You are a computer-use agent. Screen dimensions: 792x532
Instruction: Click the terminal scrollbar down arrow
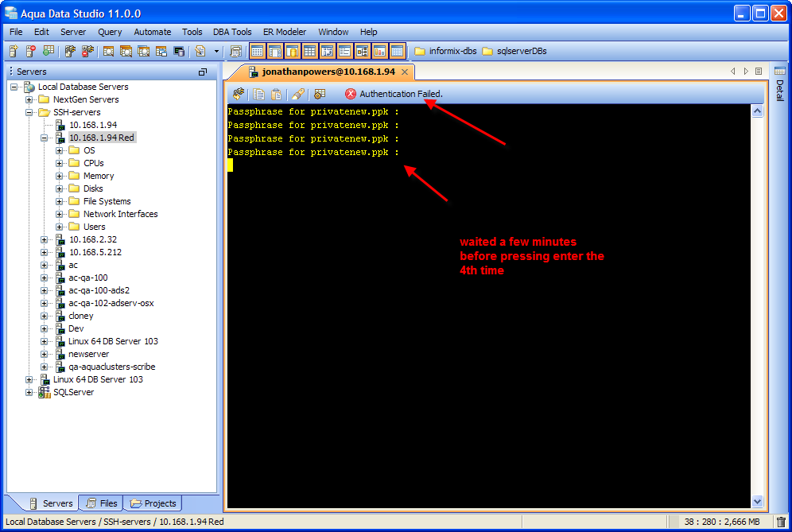coord(757,501)
